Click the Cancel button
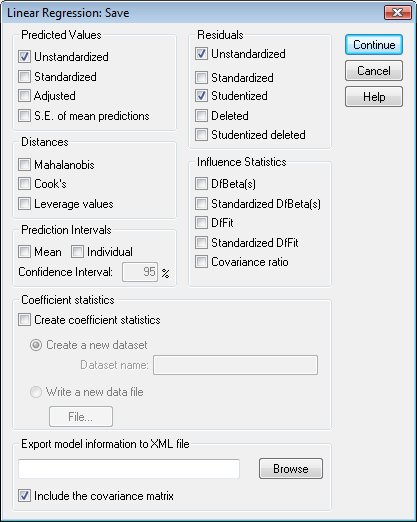 pos(374,71)
